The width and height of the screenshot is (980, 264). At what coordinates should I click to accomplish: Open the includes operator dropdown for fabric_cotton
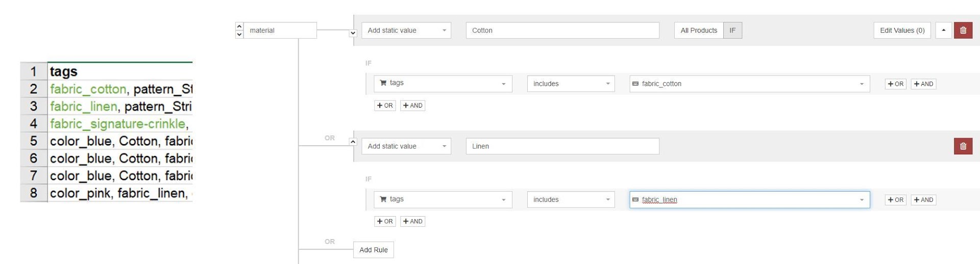click(x=571, y=84)
